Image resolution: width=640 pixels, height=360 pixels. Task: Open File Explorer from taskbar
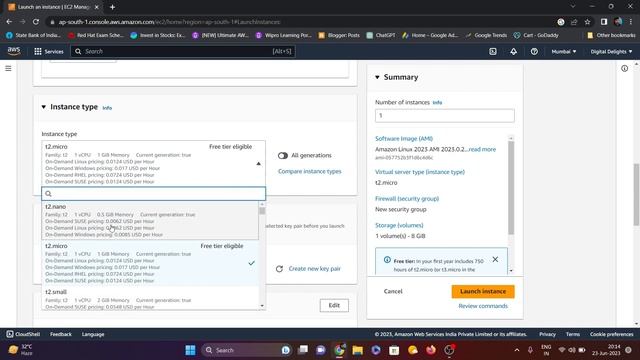tap(358, 350)
